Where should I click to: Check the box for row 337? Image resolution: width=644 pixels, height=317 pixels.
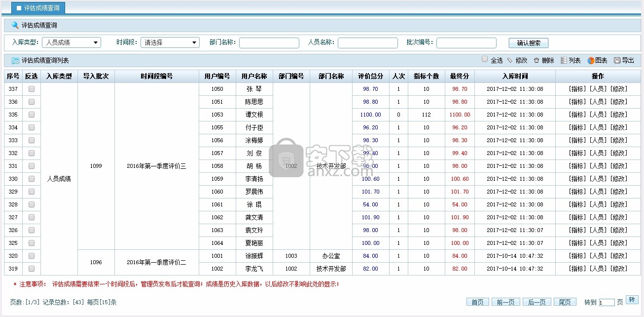(x=32, y=89)
